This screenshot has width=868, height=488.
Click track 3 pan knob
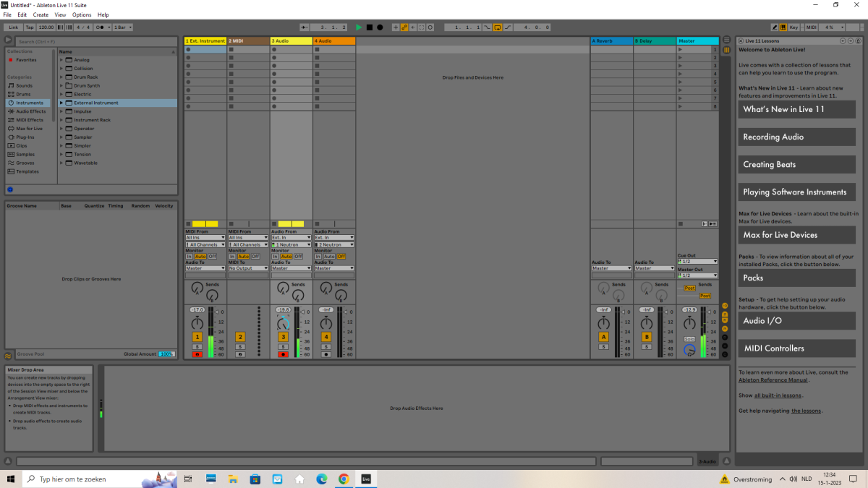coord(283,323)
